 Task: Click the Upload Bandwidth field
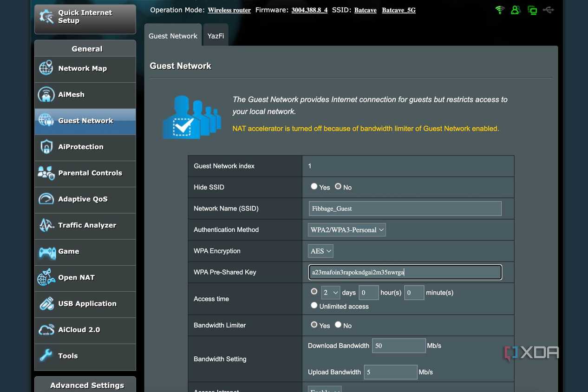click(x=391, y=372)
